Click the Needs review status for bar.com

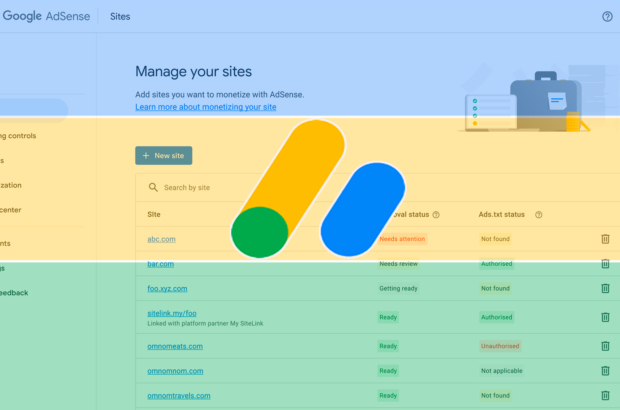pos(398,264)
